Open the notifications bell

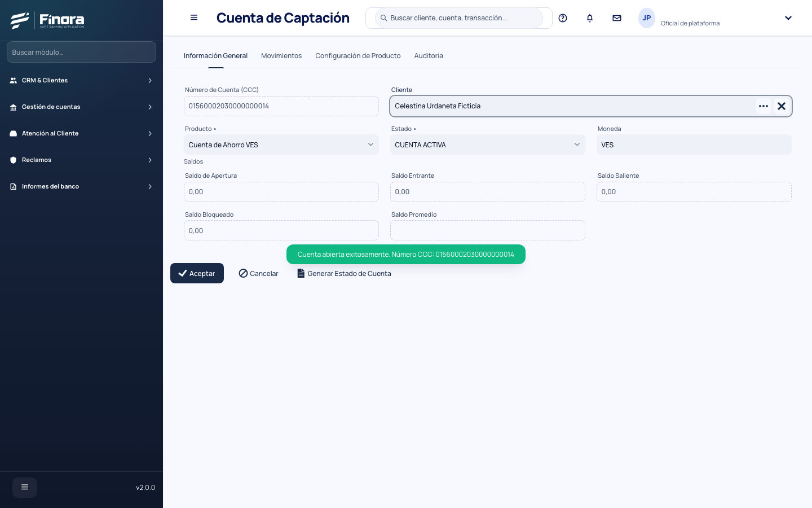click(x=590, y=18)
